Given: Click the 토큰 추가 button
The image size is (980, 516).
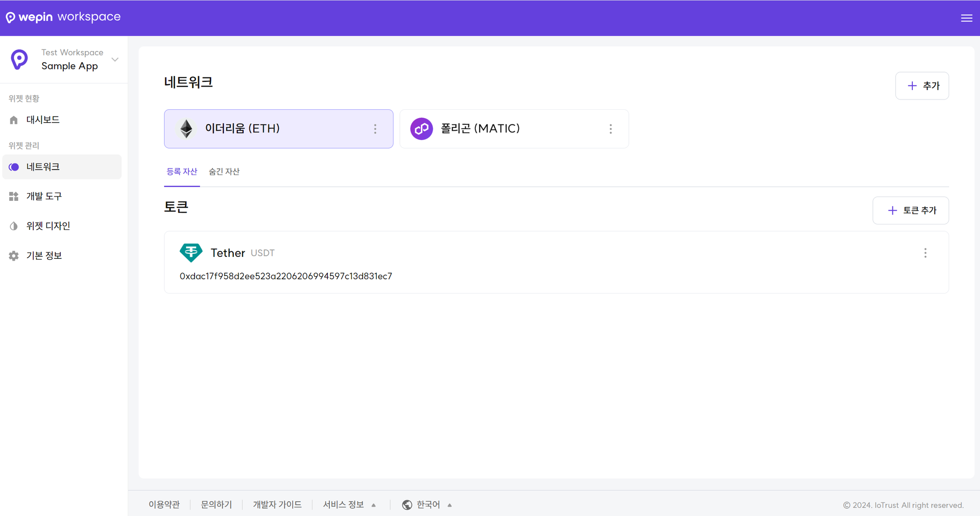Looking at the screenshot, I should coord(910,210).
